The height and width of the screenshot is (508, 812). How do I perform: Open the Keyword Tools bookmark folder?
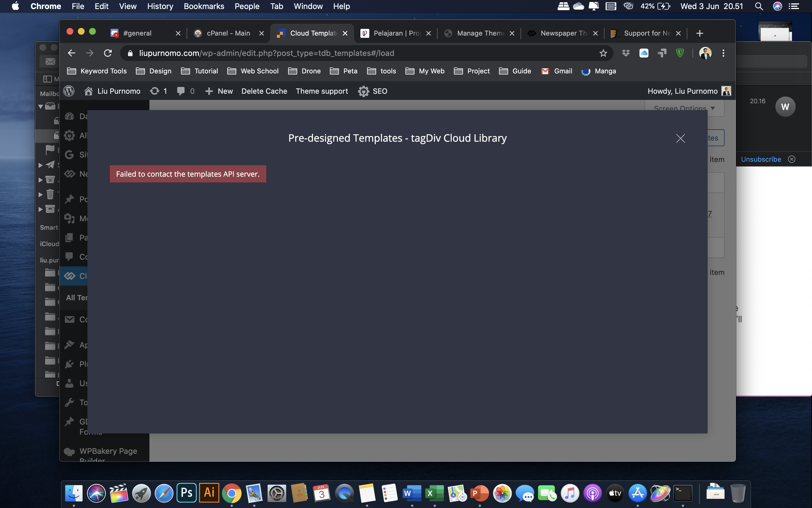(97, 71)
